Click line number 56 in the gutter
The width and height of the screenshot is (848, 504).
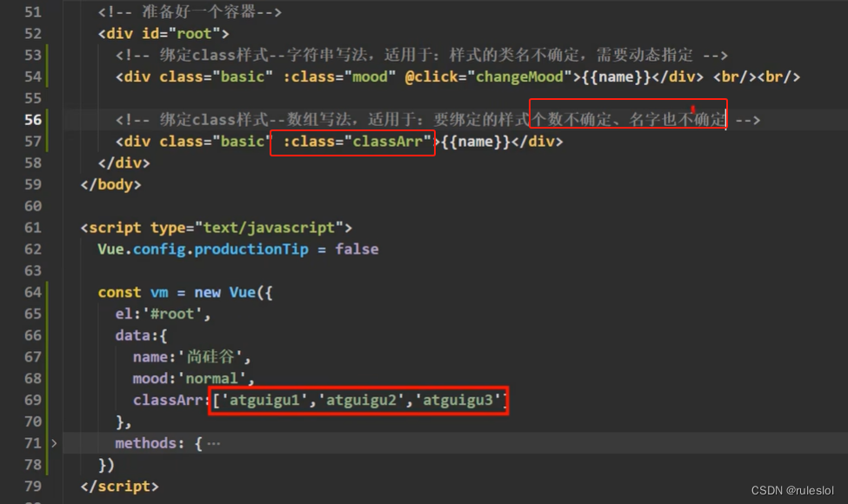pyautogui.click(x=33, y=119)
